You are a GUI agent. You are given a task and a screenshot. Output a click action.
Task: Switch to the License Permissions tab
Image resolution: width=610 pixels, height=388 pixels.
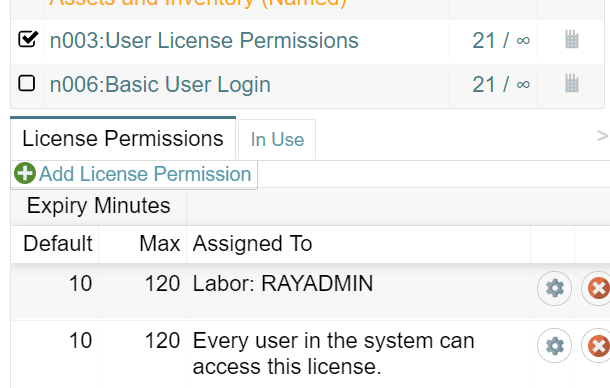tap(123, 138)
